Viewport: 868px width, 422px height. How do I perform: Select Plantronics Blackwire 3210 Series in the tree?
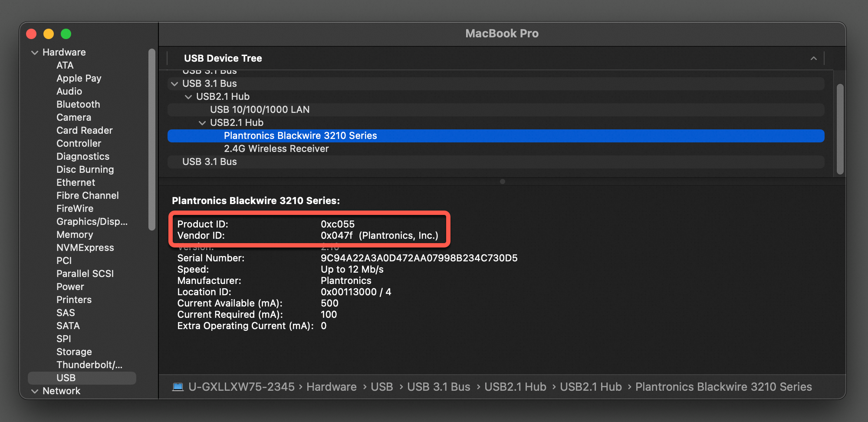pos(300,135)
